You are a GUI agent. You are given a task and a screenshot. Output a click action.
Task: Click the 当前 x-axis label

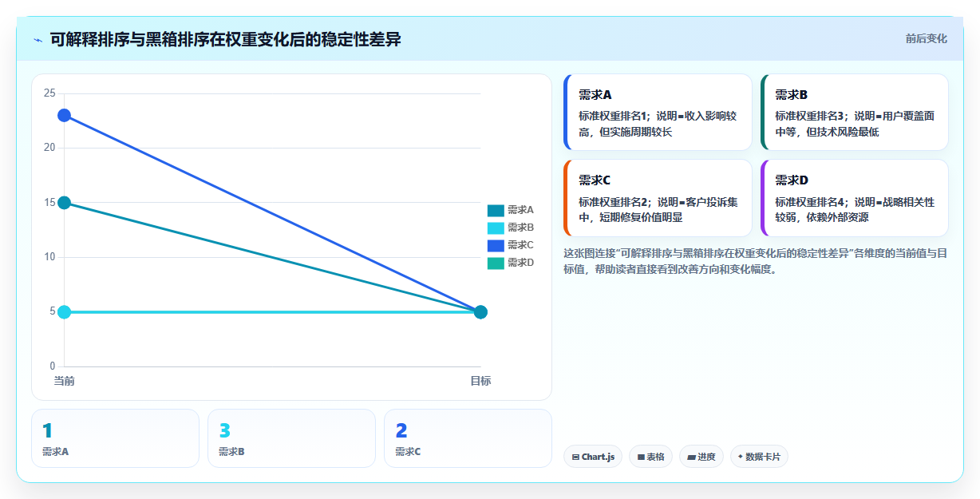click(65, 381)
